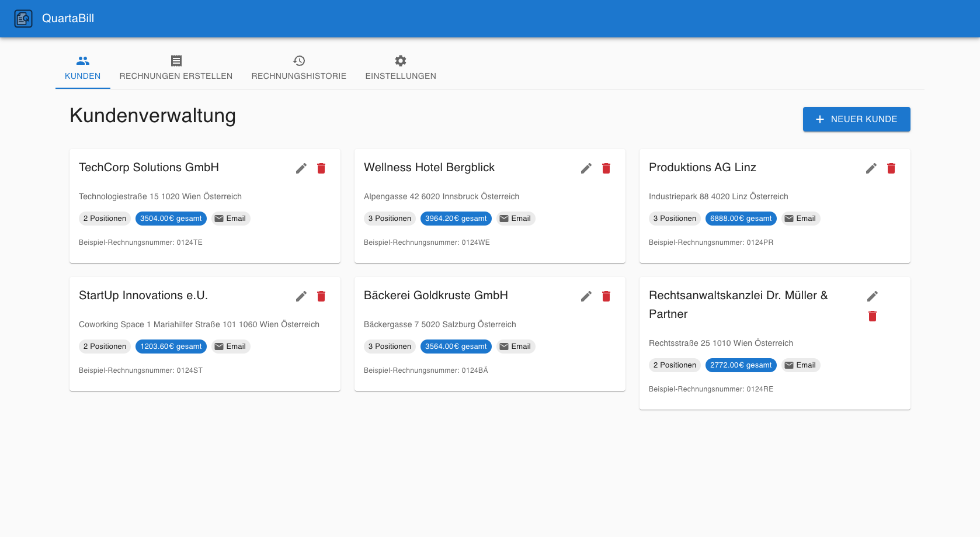Delete Bäckerei Goldkruste GmbH customer
Viewport: 980px width, 537px height.
tap(606, 296)
